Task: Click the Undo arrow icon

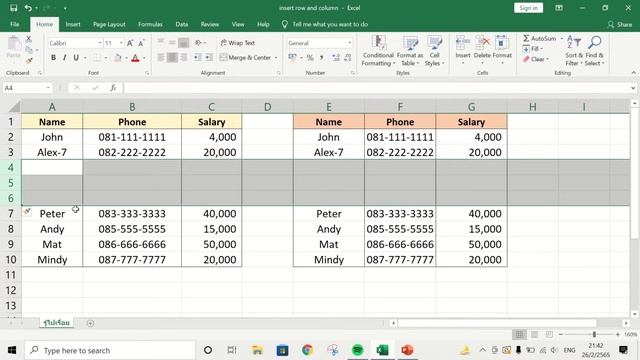Action: click(28, 8)
